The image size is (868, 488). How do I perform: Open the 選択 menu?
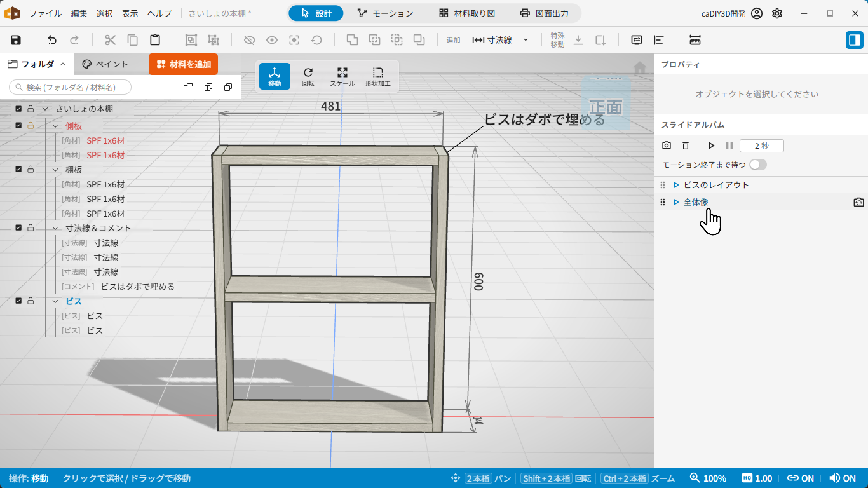click(105, 13)
